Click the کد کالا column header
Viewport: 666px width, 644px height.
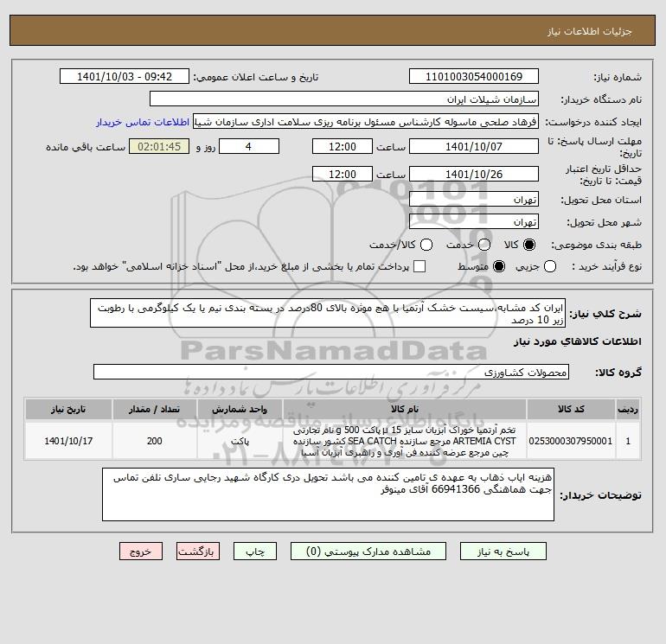[571, 409]
